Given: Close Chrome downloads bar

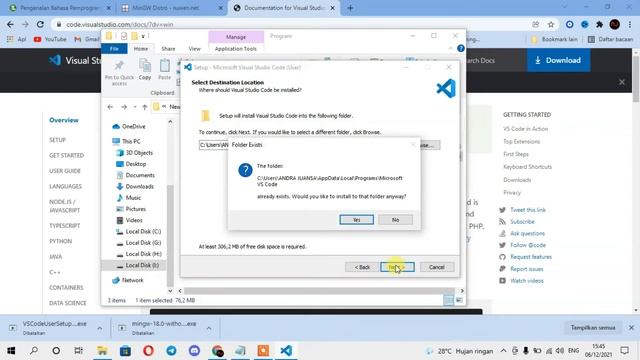Looking at the screenshot, I should coord(631,328).
